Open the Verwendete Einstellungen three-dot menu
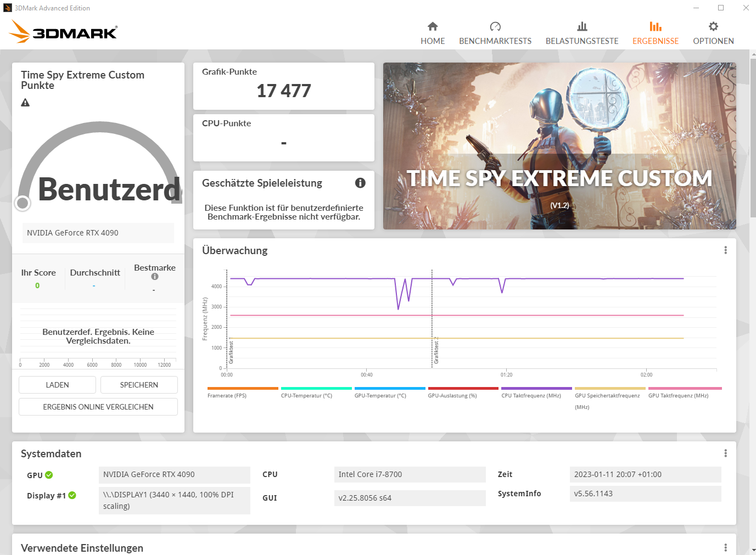The image size is (756, 555). tap(725, 548)
